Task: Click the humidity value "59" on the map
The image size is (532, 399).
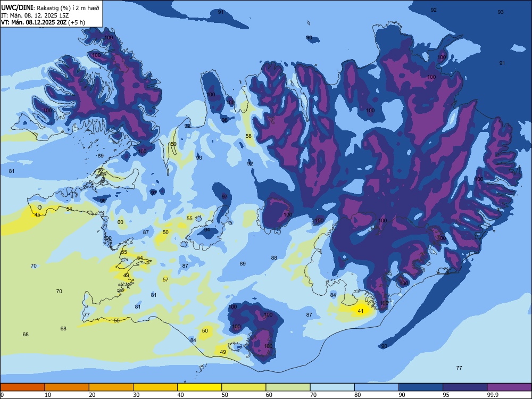Action: pos(173,144)
